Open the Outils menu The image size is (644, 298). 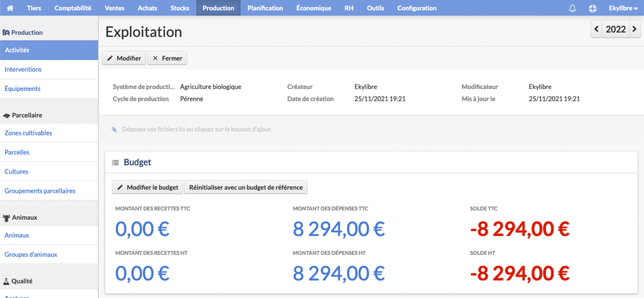point(375,8)
